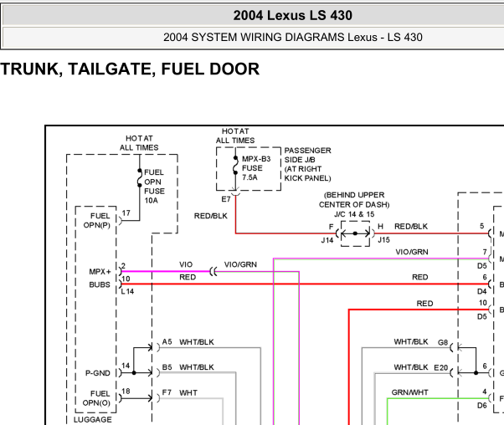Click the '2004 SYSTEM WIRING DIAGRAMS Lexus - LS 430' subtitle
504x425 pixels.
pyautogui.click(x=292, y=38)
